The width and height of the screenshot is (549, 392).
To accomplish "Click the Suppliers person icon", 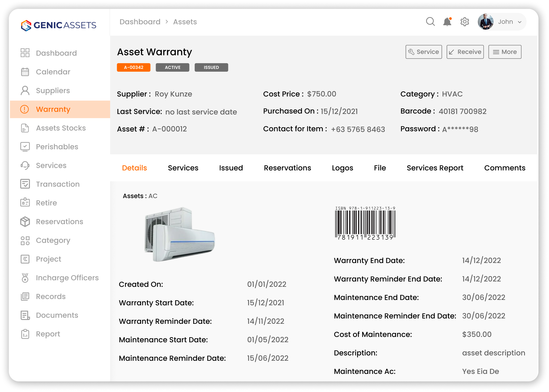I will 25,91.
